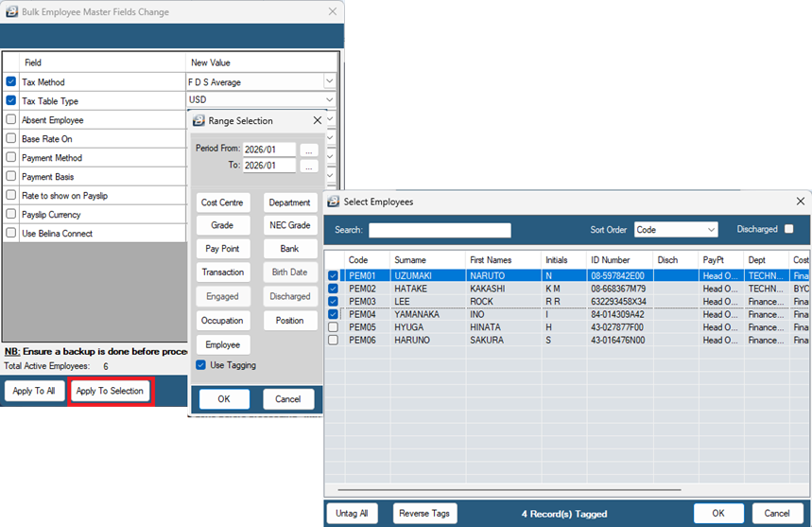Untag employee PEM01 UZUMAKI checkbox
Image resolution: width=812 pixels, height=527 pixels.
[333, 275]
